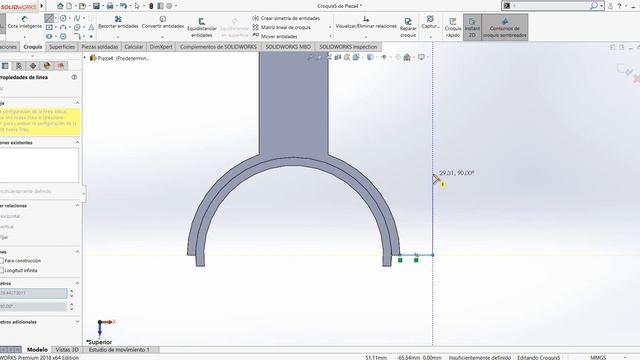Click the Home icon in the title toolbar
Viewport: 640px width, 360px height.
click(x=60, y=6)
